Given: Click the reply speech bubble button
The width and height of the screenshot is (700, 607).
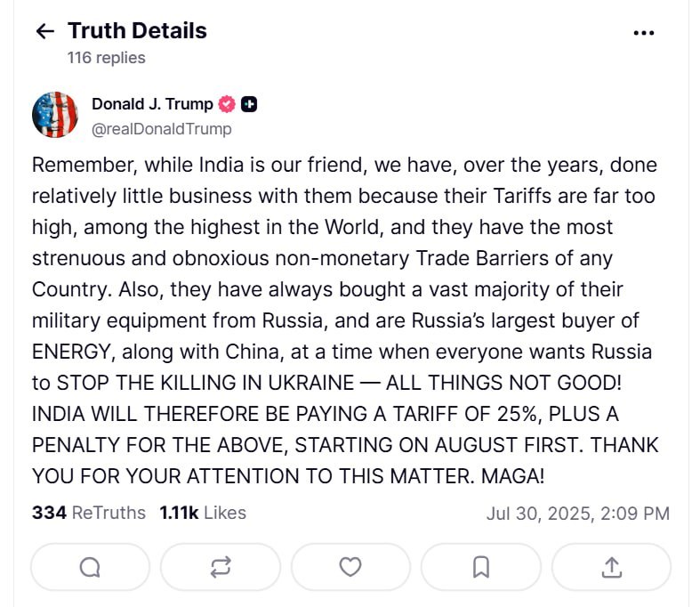Looking at the screenshot, I should [x=90, y=567].
